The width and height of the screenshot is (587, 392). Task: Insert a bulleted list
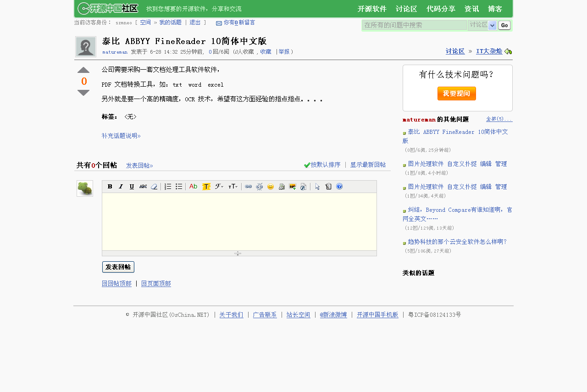point(179,187)
